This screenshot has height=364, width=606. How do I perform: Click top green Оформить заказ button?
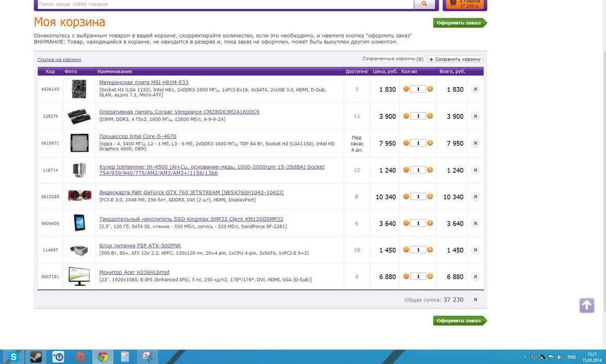coord(459,23)
